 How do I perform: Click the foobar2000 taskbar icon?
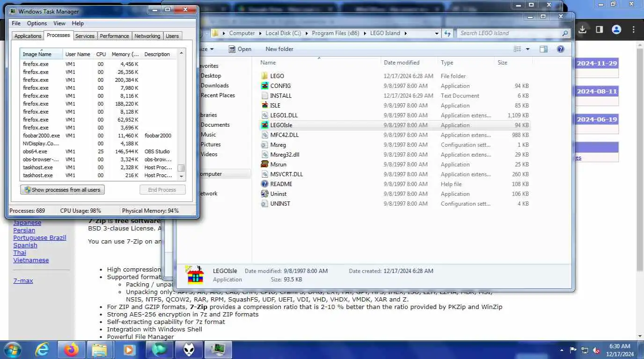click(189, 350)
